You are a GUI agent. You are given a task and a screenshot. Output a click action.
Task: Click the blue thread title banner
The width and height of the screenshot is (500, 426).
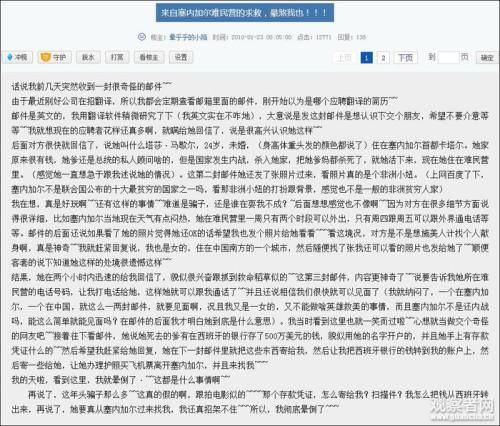245,13
